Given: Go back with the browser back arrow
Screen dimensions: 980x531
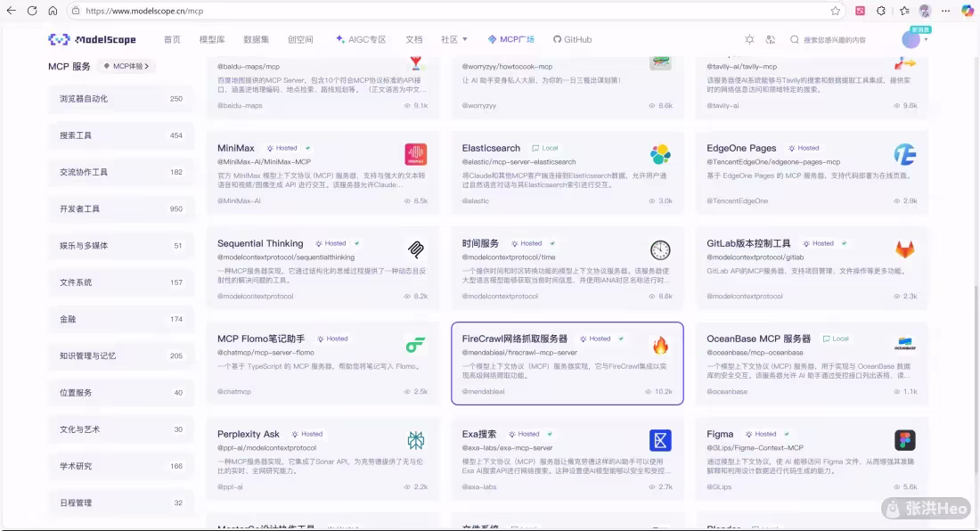Looking at the screenshot, I should click(x=12, y=11).
